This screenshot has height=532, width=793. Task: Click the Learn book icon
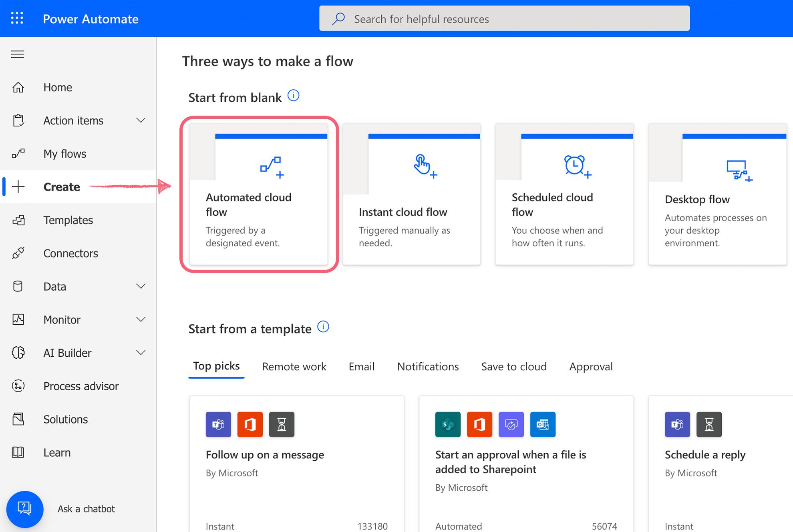coord(18,452)
